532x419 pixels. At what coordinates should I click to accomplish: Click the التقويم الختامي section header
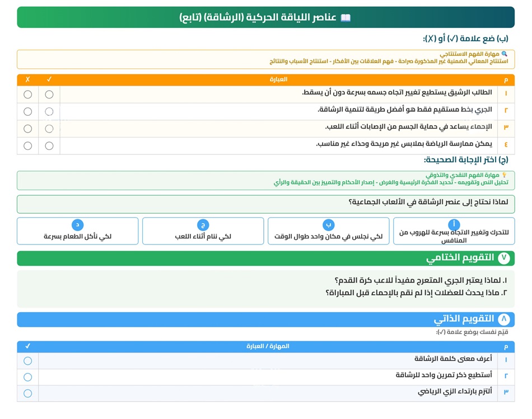[x=265, y=258]
